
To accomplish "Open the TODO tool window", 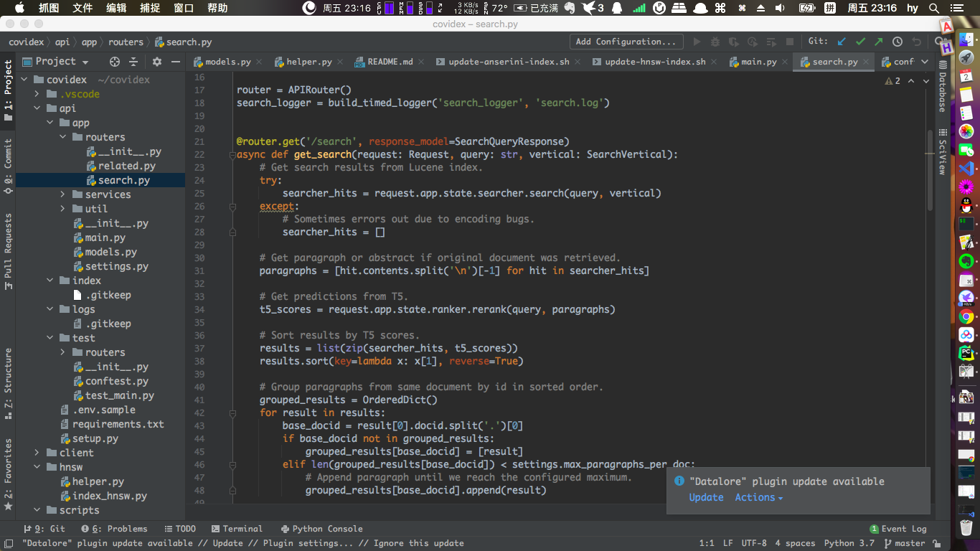I will click(179, 529).
